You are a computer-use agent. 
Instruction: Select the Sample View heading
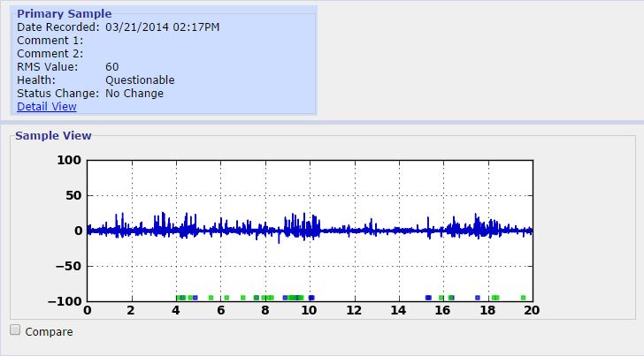tap(53, 136)
